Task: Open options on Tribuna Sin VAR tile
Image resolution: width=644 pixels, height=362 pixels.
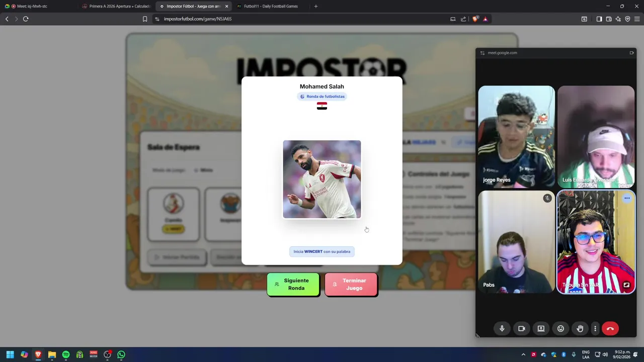Action: 627,198
